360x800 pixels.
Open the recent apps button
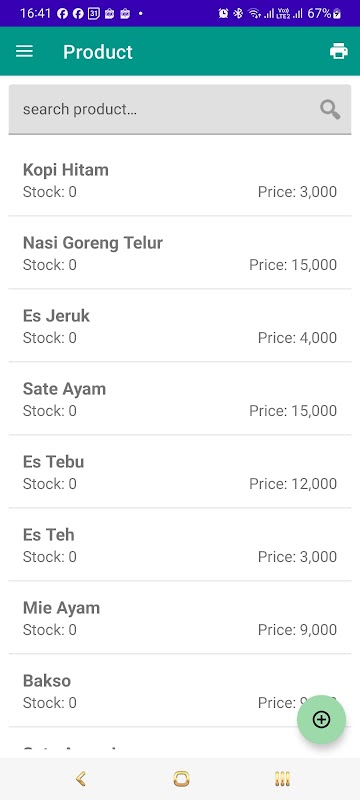pyautogui.click(x=282, y=779)
